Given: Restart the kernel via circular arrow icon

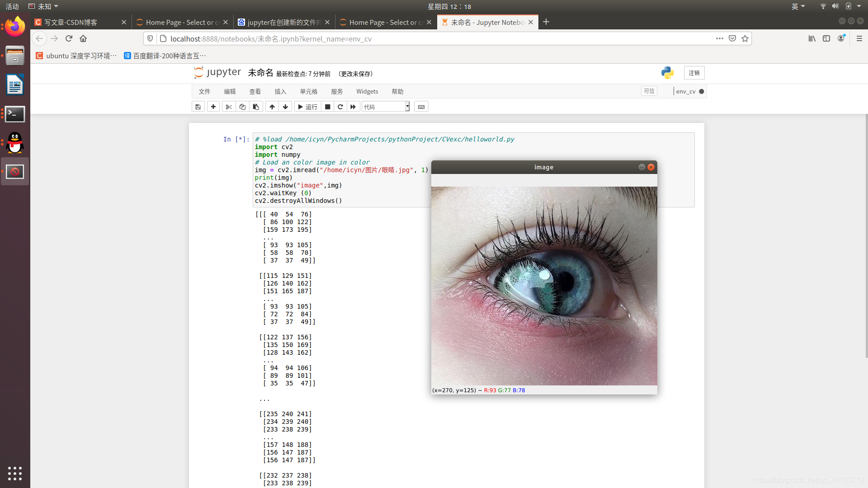Looking at the screenshot, I should coord(340,107).
